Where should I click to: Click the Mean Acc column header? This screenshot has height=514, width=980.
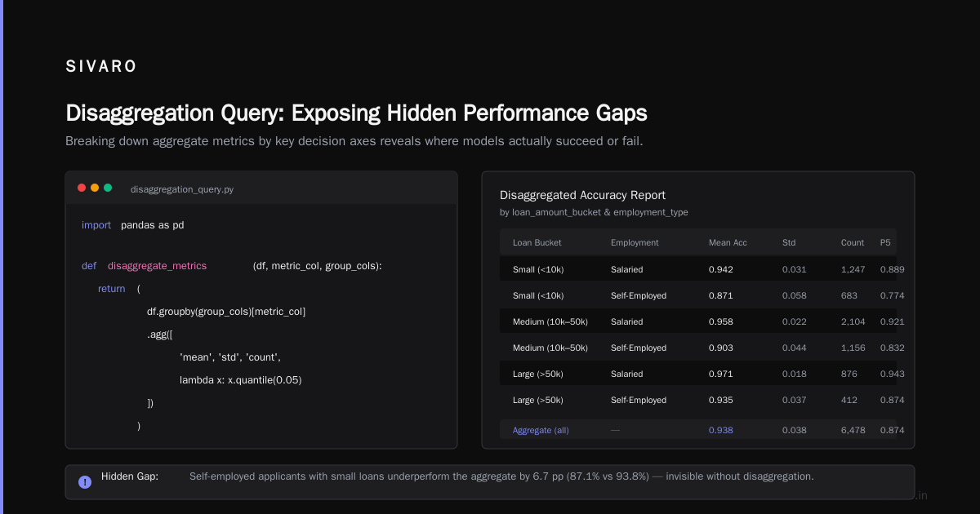click(728, 243)
